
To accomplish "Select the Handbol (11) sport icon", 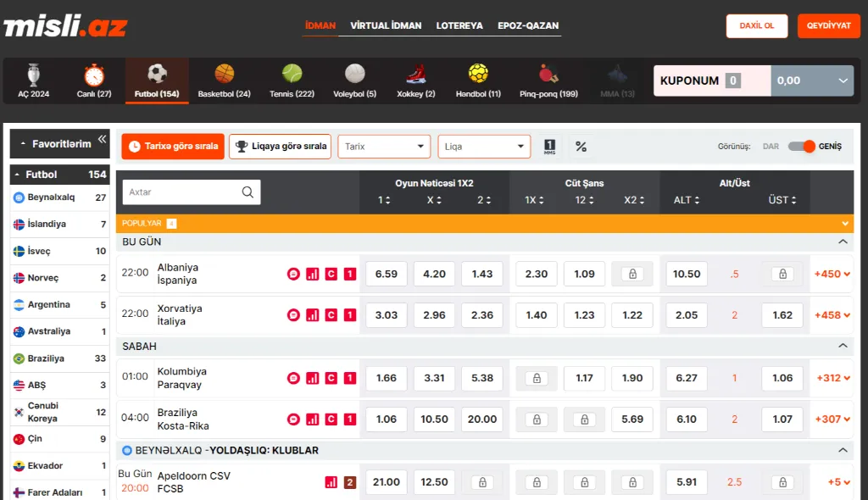I will [x=478, y=81].
